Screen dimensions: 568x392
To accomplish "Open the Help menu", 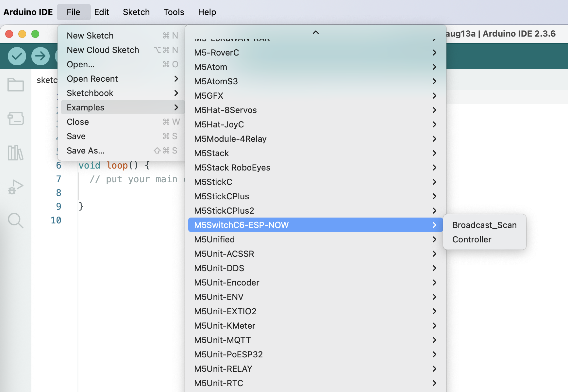I will (x=207, y=12).
